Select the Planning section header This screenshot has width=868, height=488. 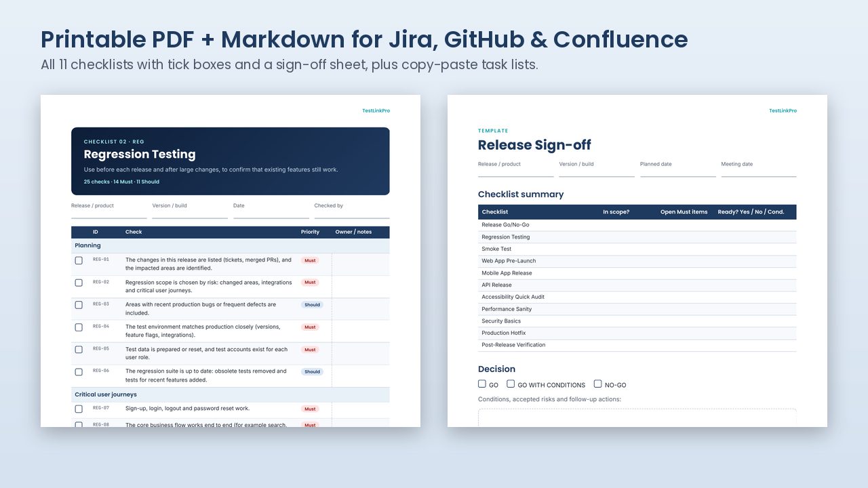pos(231,245)
